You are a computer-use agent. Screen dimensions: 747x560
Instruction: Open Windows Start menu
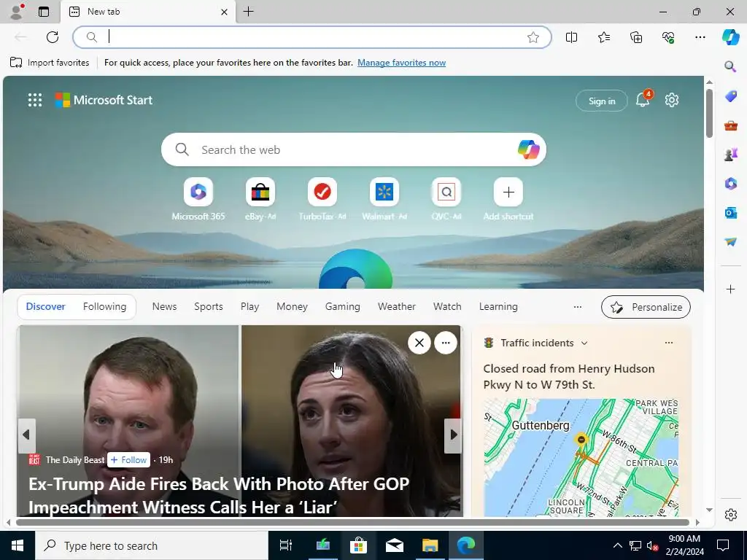18,545
